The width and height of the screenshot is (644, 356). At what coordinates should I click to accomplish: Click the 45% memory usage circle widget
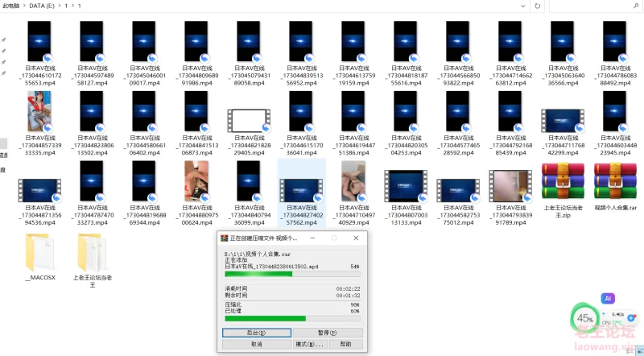(x=586, y=318)
